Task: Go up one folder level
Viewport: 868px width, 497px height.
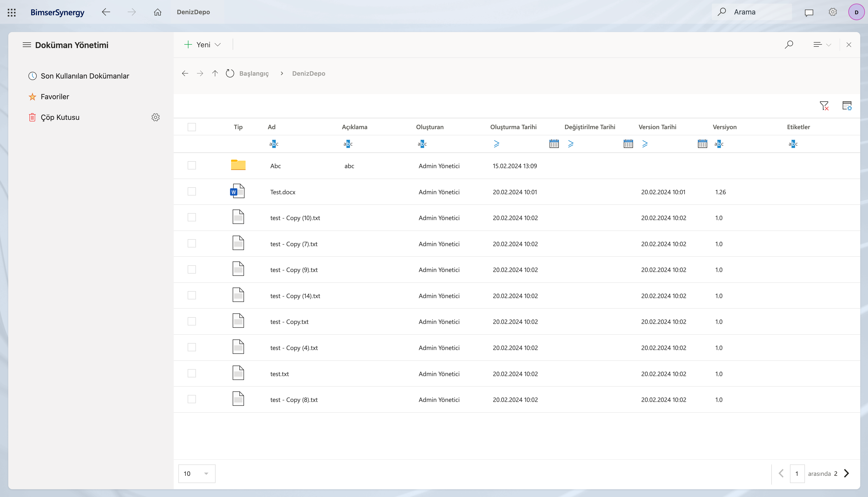Action: click(x=215, y=73)
